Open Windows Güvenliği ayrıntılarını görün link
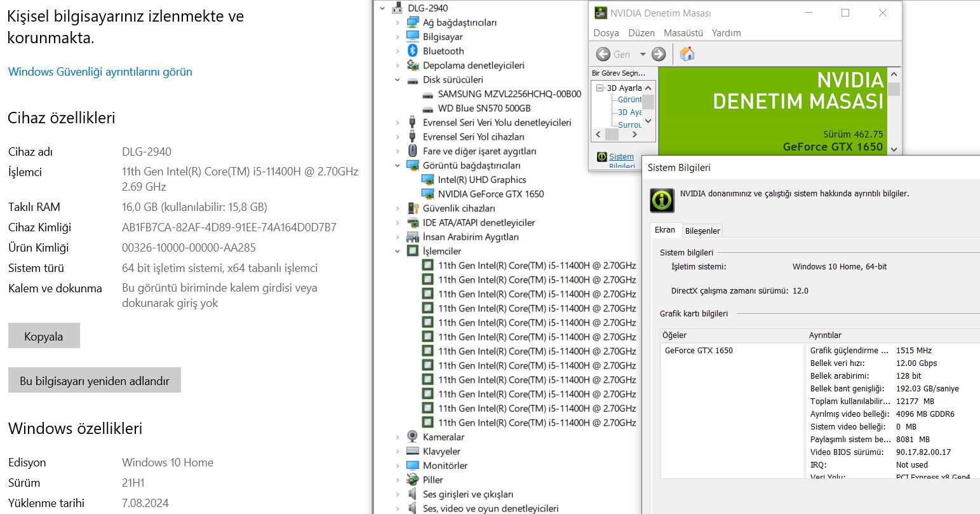Screen dimensions: 980x514 [x=100, y=72]
